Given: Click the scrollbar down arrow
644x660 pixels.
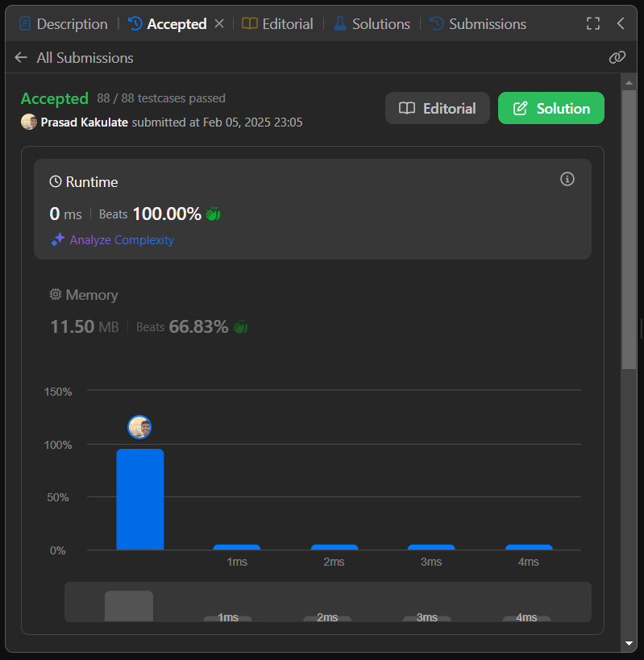Looking at the screenshot, I should click(629, 643).
